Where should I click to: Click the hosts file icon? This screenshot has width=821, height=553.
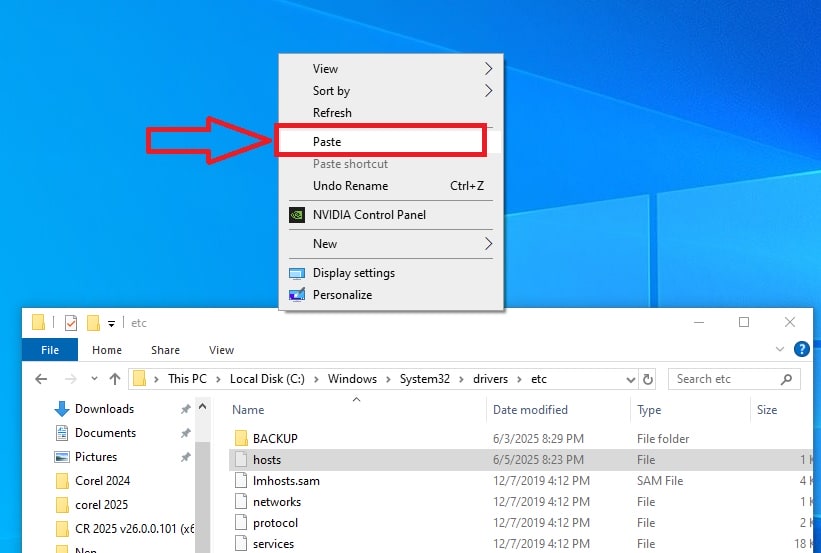241,460
